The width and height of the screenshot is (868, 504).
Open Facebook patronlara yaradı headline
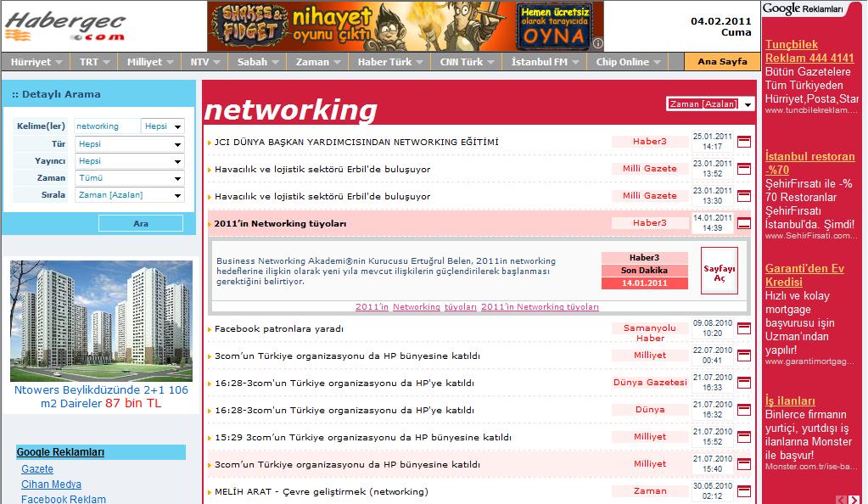click(x=279, y=328)
